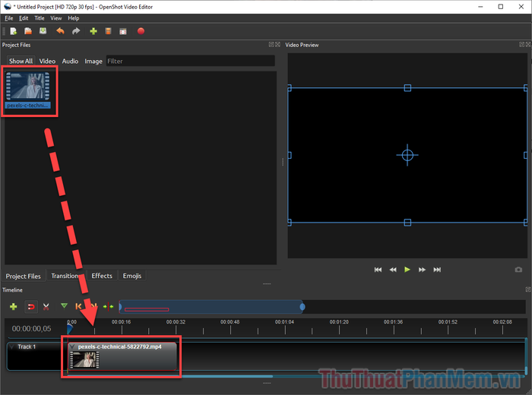This screenshot has height=395, width=532.
Task: Open the View menu
Action: click(56, 18)
